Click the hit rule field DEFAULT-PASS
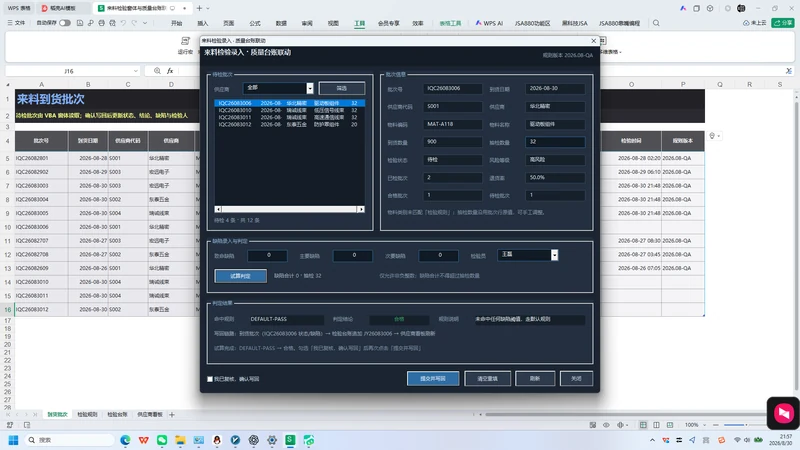800x450 pixels. [286, 319]
